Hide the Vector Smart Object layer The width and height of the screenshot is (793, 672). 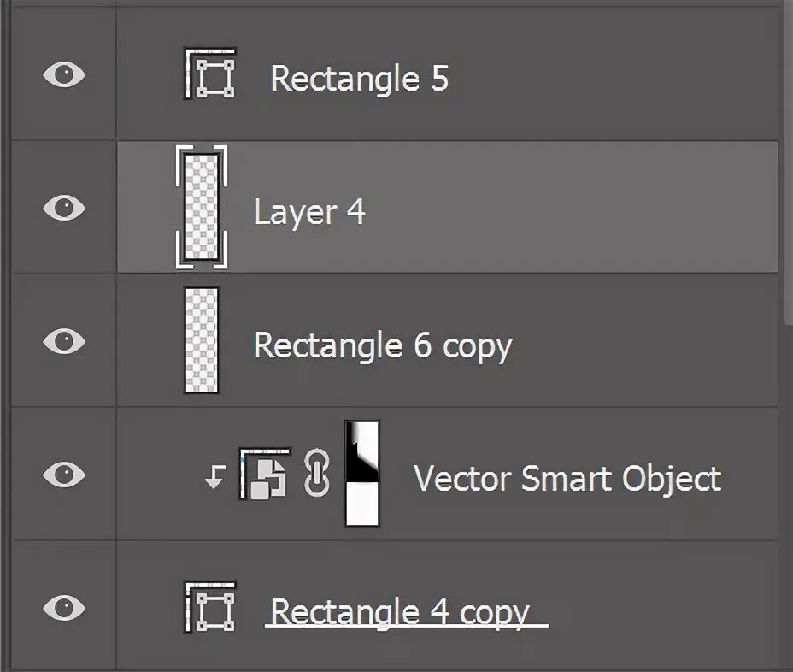click(x=64, y=475)
